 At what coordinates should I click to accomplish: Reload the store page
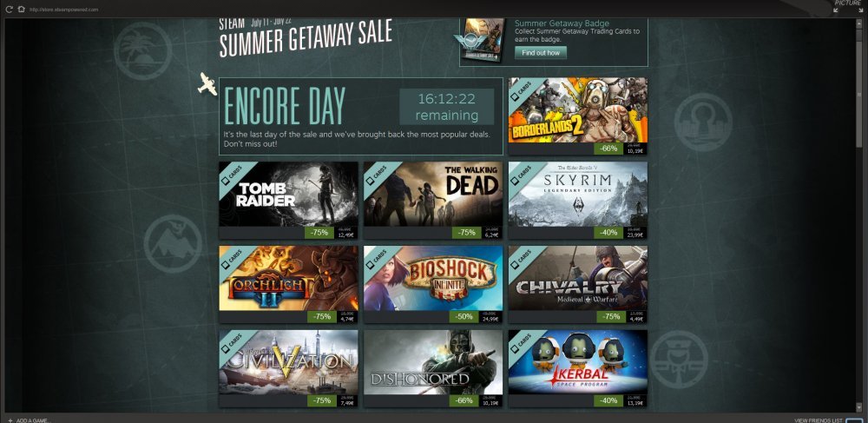click(x=9, y=10)
